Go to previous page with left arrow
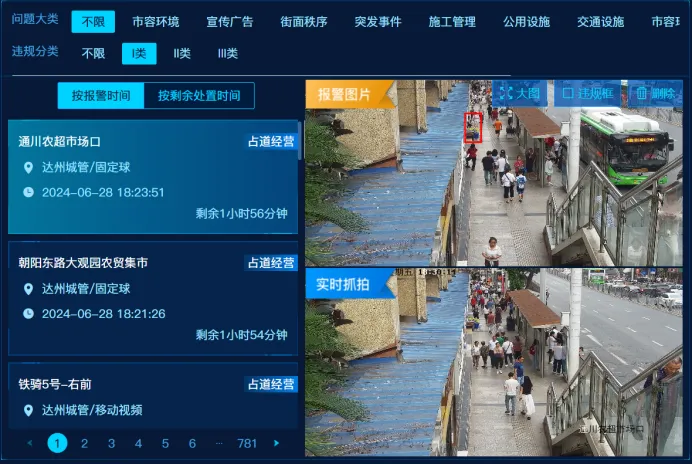Image resolution: width=692 pixels, height=464 pixels. click(30, 443)
